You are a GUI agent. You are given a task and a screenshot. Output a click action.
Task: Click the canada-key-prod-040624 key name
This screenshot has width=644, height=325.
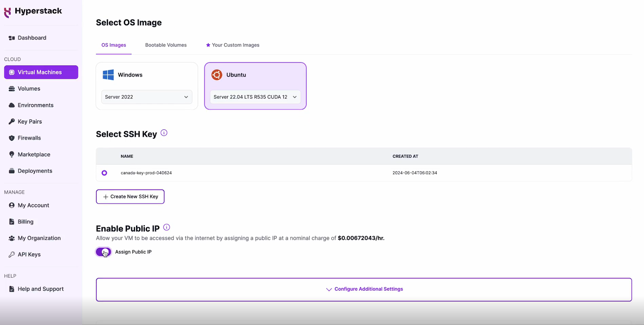[x=146, y=173]
